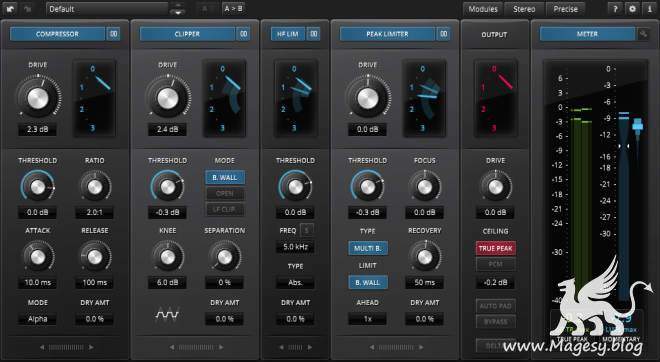660x362 pixels.
Task: Click the compressor drive 2.3 dB value field
Action: [37, 129]
